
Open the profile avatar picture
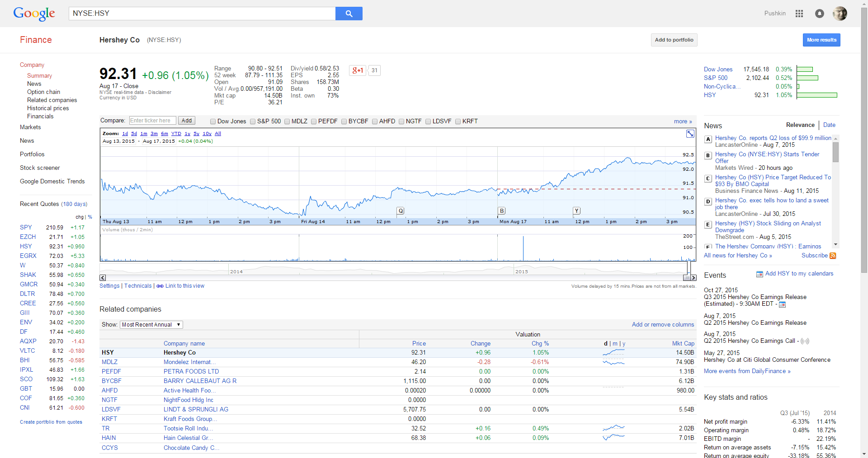(840, 14)
